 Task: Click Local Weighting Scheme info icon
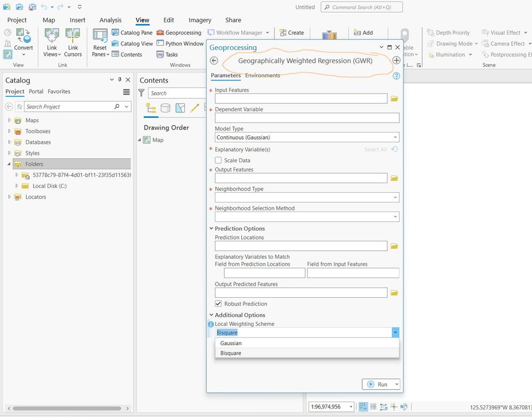211,324
